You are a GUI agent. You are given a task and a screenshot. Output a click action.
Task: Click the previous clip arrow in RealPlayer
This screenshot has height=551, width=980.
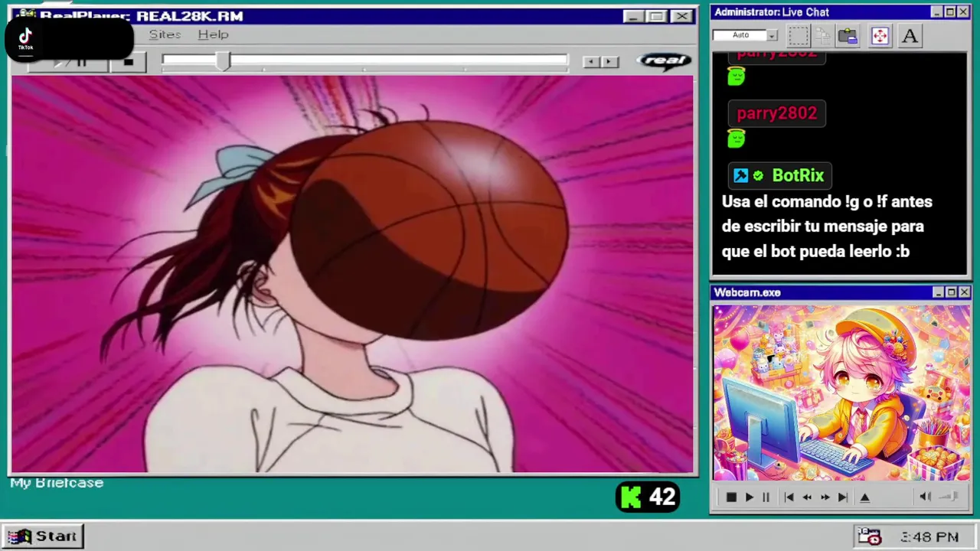click(590, 62)
